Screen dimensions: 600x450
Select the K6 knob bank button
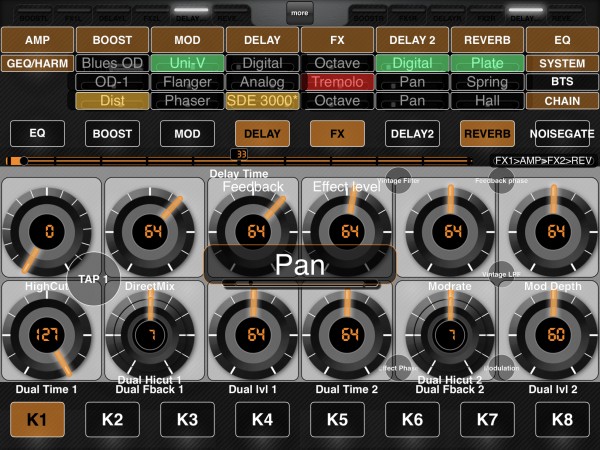[x=412, y=419]
